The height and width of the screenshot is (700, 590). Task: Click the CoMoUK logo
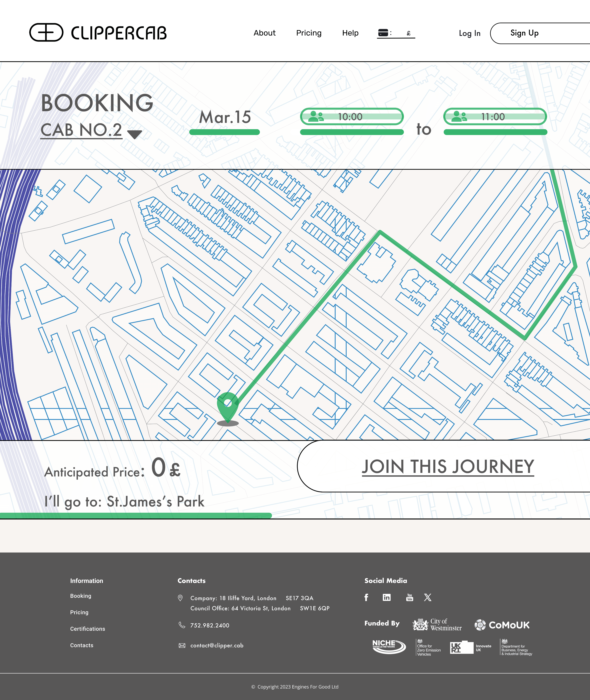point(502,625)
